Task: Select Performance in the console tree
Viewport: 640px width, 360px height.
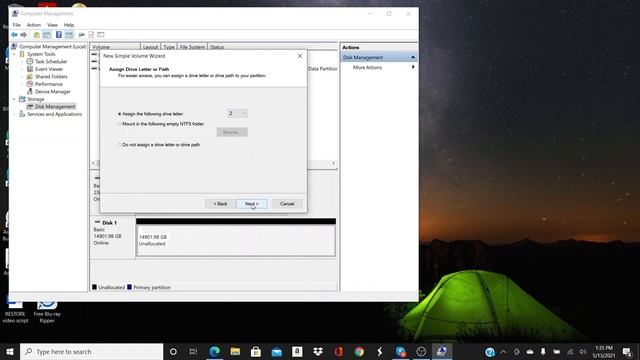Action: pyautogui.click(x=49, y=84)
